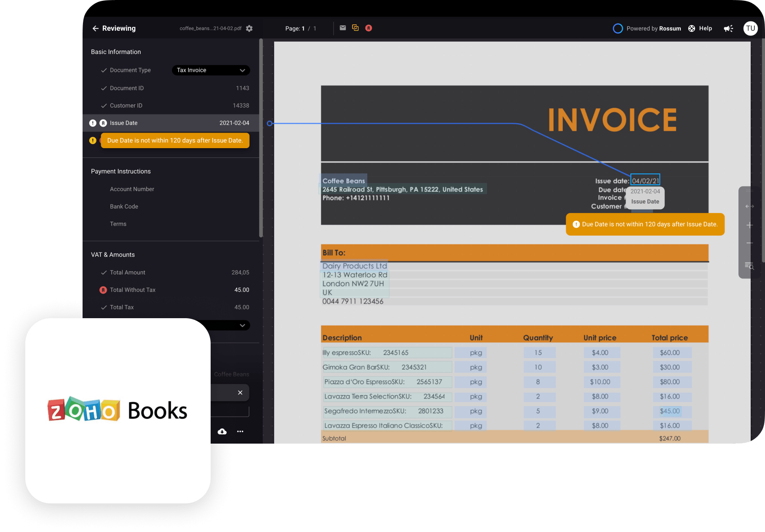Screen dimensions: 765x532
Task: Open document settings gear icon
Action: 249,28
